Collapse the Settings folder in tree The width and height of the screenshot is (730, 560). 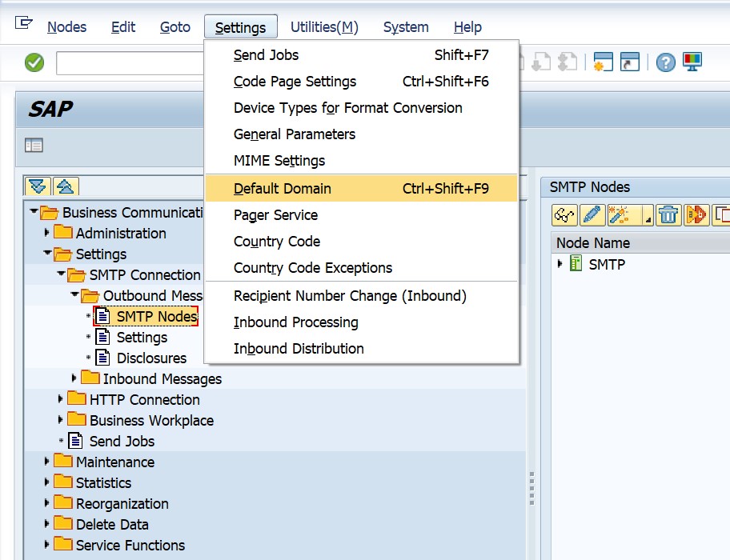[47, 253]
